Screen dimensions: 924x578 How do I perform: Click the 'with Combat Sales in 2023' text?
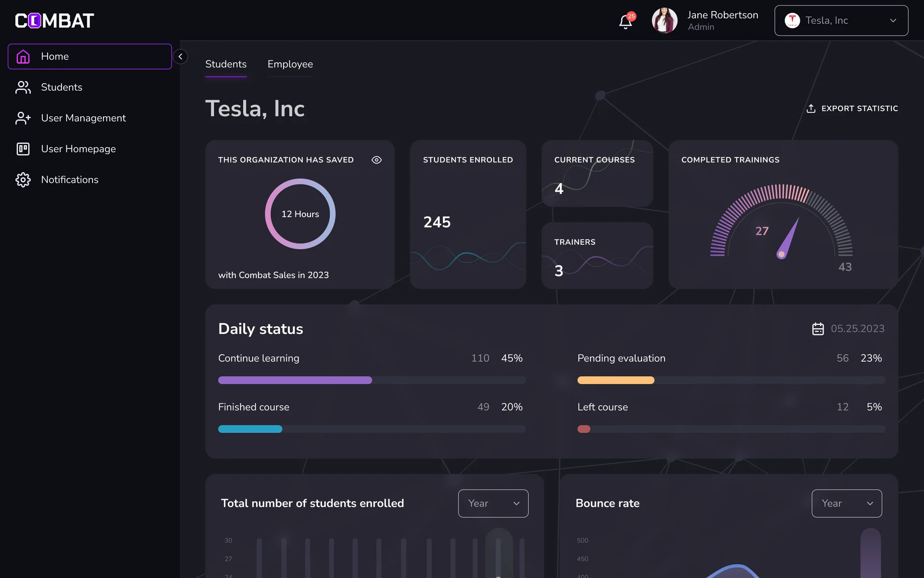click(273, 275)
